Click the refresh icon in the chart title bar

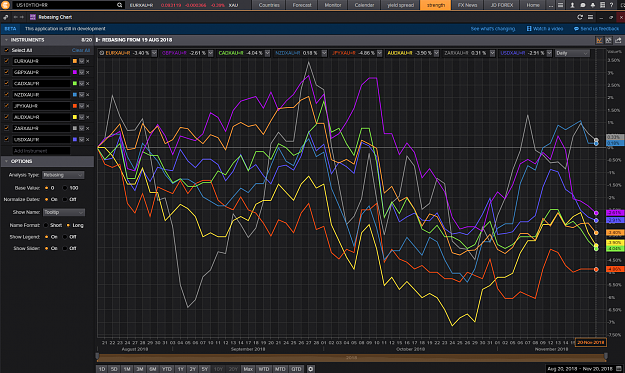pos(580,17)
